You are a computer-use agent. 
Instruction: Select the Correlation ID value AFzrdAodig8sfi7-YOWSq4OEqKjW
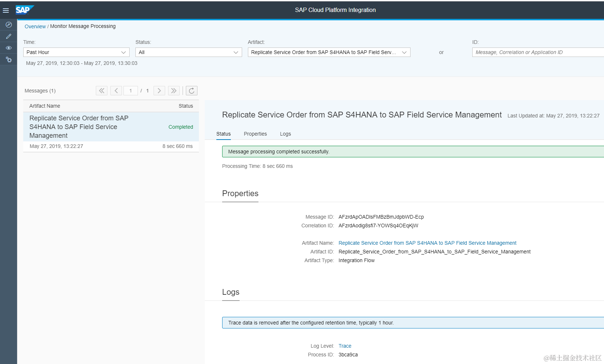(378, 226)
